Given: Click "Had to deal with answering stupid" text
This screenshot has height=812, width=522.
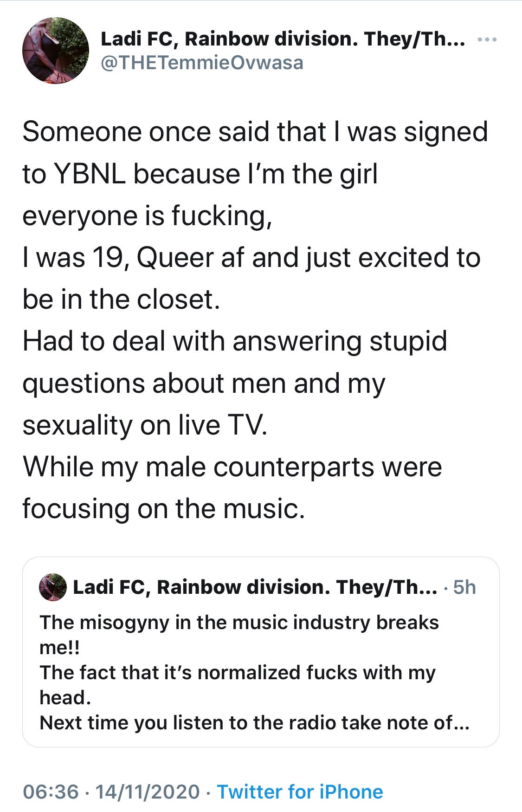Looking at the screenshot, I should pyautogui.click(x=234, y=341).
